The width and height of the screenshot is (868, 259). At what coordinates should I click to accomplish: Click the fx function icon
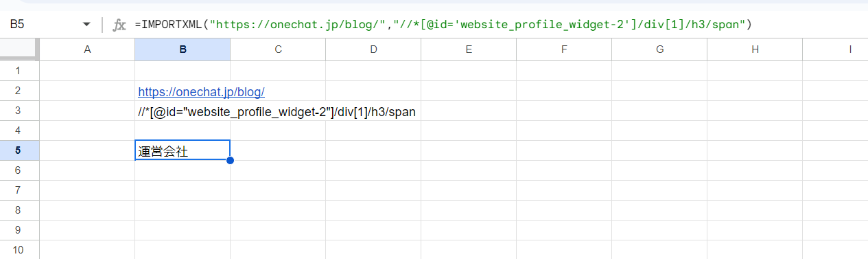coord(119,25)
